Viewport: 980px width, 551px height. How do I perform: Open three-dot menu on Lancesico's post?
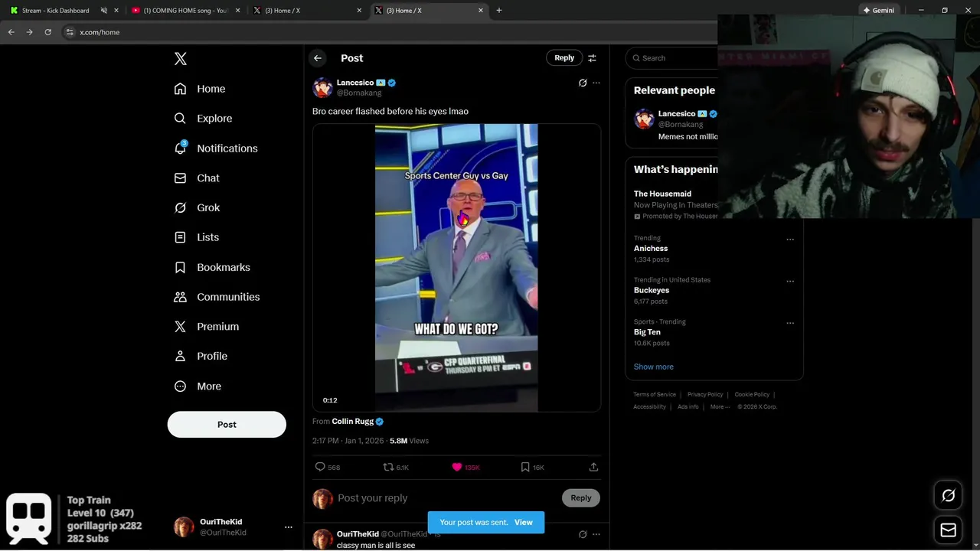pos(596,83)
